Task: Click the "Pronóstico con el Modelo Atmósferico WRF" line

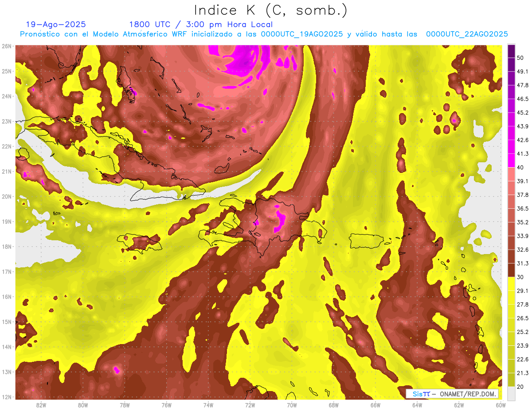Action: (264, 34)
